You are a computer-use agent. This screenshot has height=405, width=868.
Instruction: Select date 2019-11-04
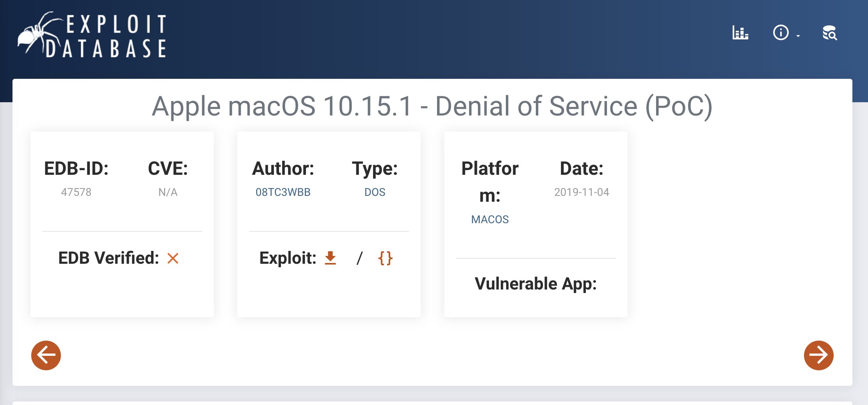point(582,192)
